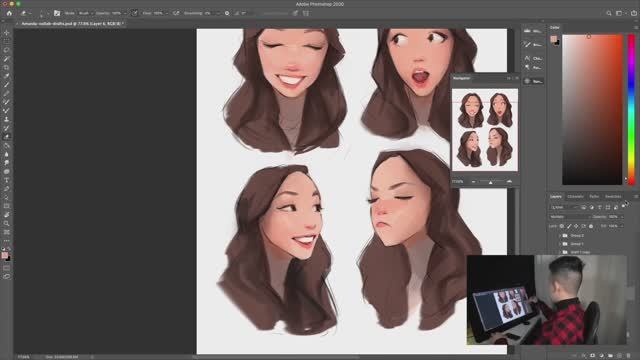Image resolution: width=640 pixels, height=360 pixels.
Task: Click the add layer mask icon
Action: 593,356
